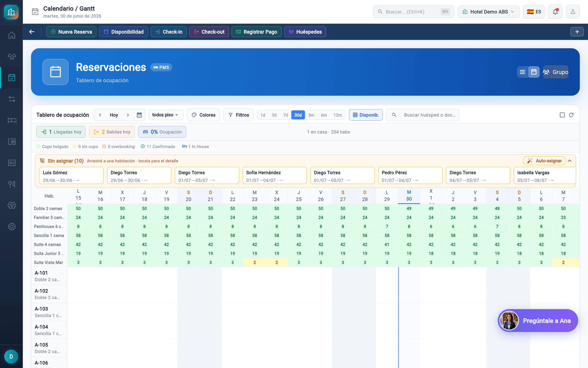Image resolution: width=588 pixels, height=368 pixels.
Task: Toggle the Ocupación chip
Action: click(162, 132)
